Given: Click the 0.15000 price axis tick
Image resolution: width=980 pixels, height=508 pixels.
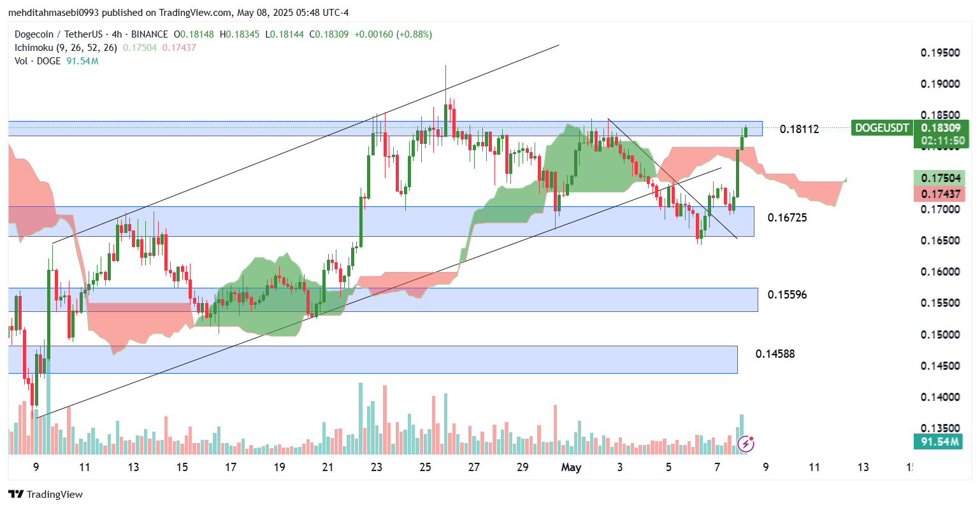Looking at the screenshot, I should coord(940,335).
